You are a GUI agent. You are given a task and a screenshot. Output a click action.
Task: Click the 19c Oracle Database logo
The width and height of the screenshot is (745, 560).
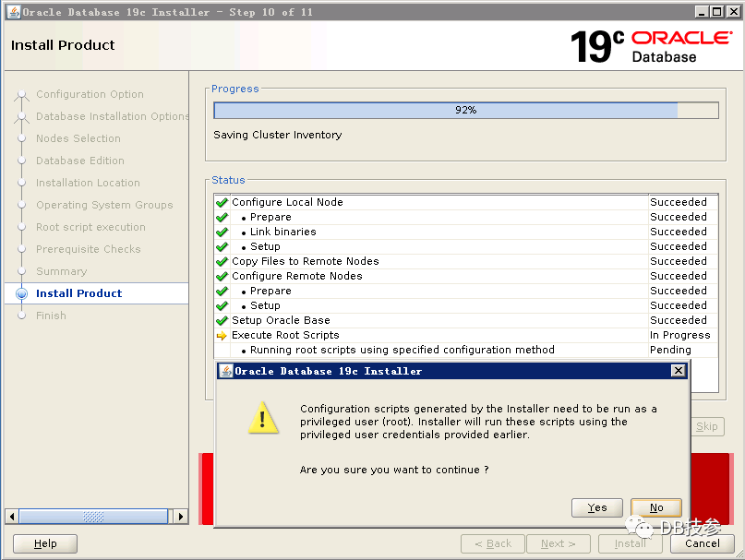coord(651,46)
